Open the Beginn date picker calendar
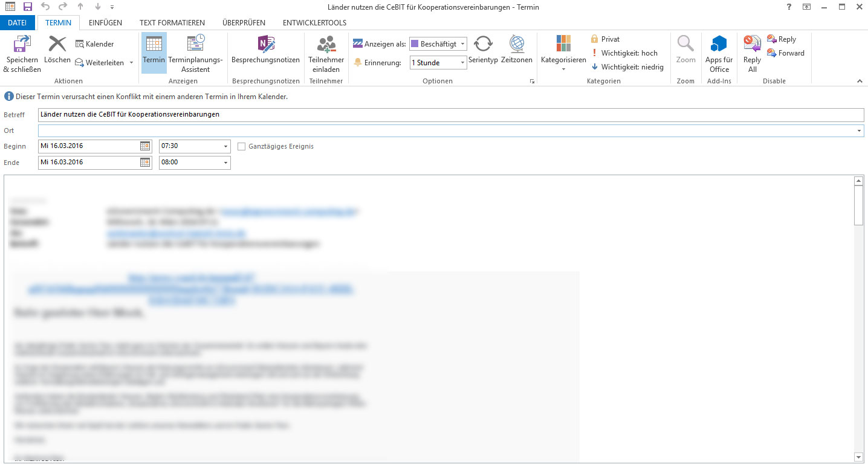868x467 pixels. point(145,146)
